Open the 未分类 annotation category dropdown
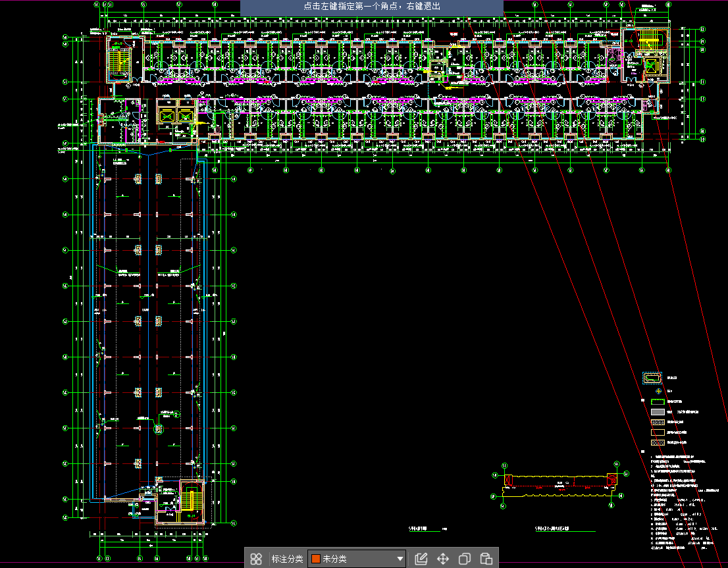 [x=357, y=559]
